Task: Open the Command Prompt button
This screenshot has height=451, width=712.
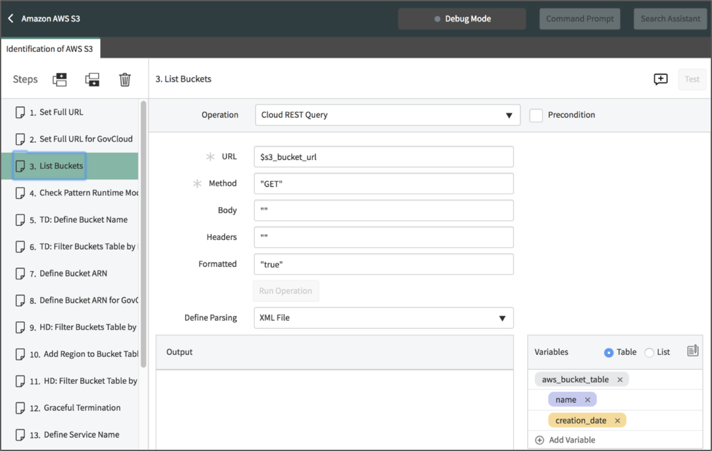Action: (x=579, y=19)
